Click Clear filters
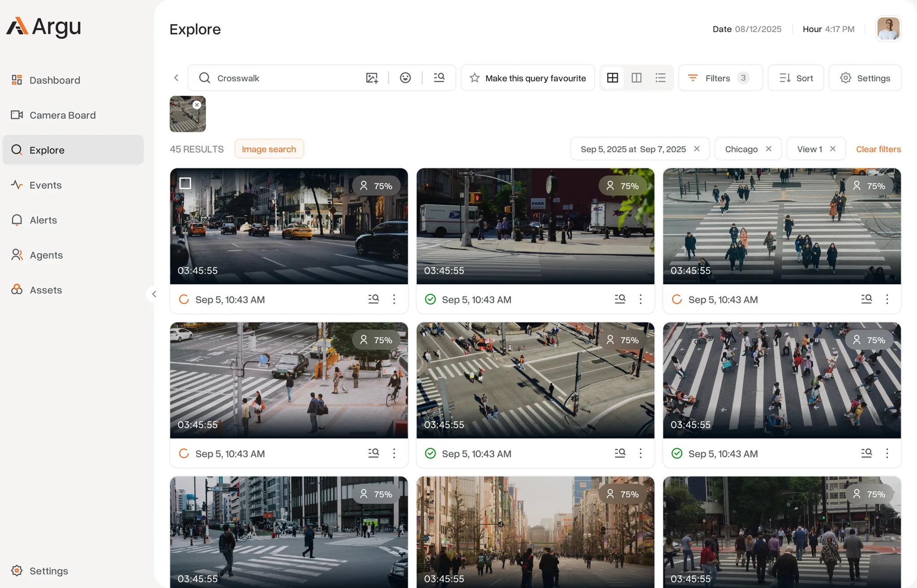This screenshot has width=917, height=588. [x=878, y=149]
